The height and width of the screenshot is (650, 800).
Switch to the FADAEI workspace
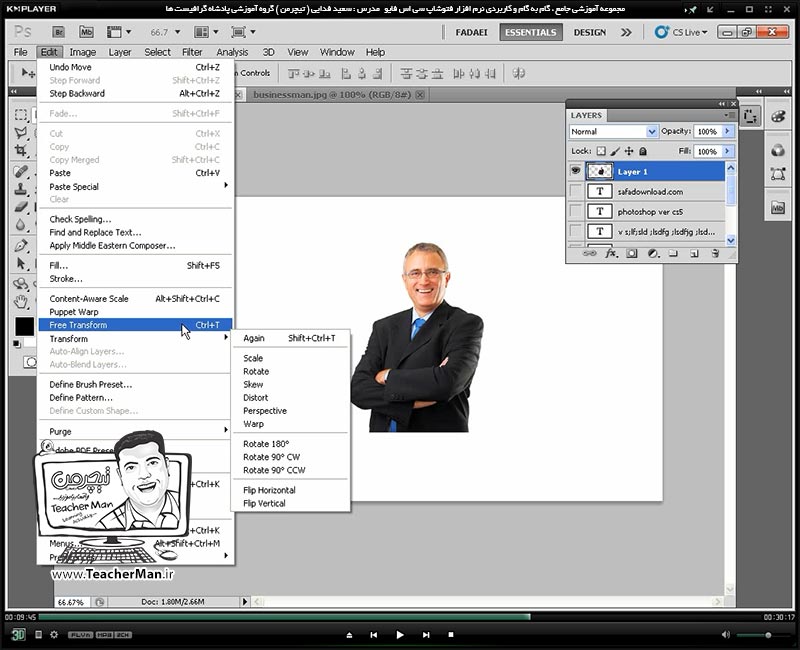click(471, 32)
